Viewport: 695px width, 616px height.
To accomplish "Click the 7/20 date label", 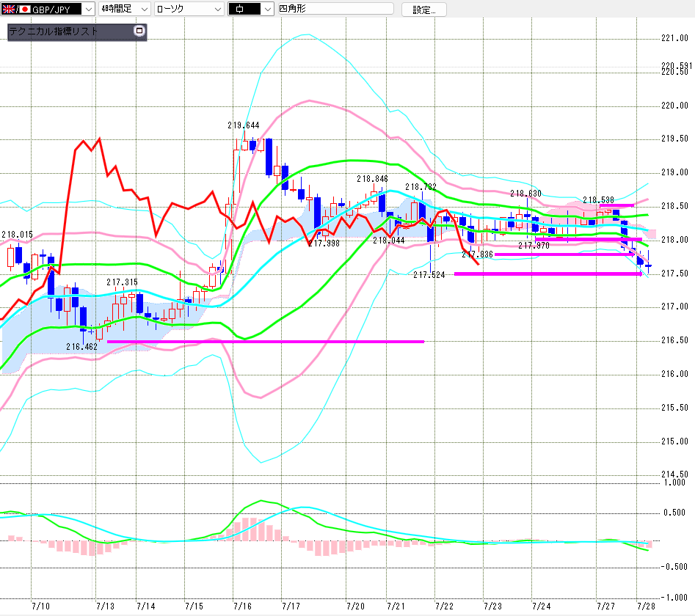I will [355, 606].
